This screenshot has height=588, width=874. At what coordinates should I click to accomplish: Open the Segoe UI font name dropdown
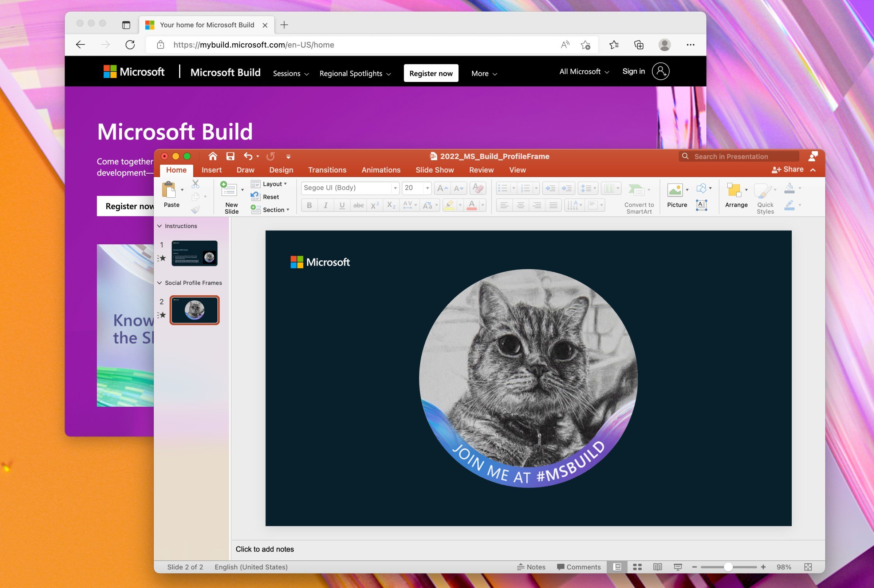(x=395, y=188)
